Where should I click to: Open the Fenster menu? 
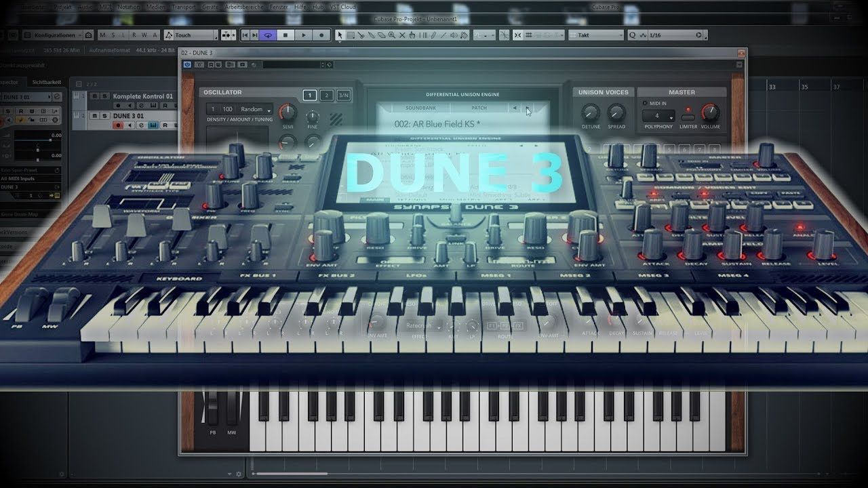pos(278,7)
